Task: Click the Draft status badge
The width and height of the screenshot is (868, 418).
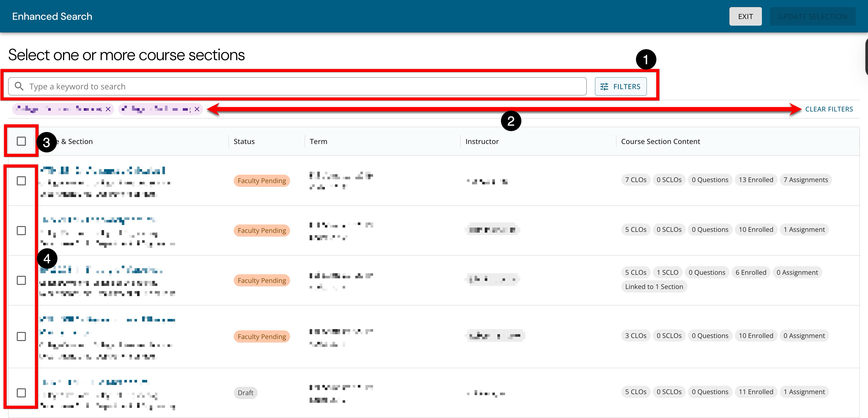Action: pyautogui.click(x=245, y=392)
